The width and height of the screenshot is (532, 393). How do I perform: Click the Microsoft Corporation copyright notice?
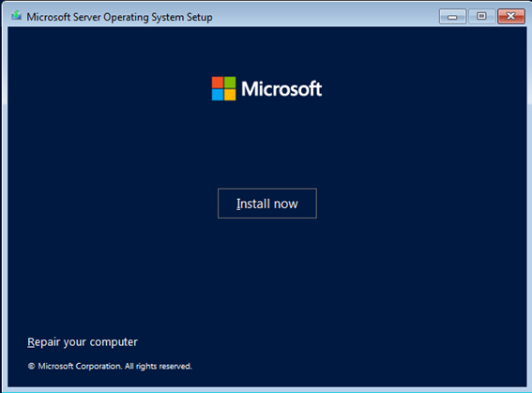(x=110, y=366)
